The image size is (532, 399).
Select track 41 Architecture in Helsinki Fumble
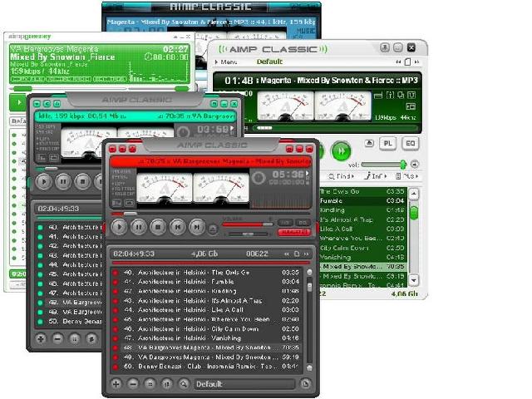(207, 282)
